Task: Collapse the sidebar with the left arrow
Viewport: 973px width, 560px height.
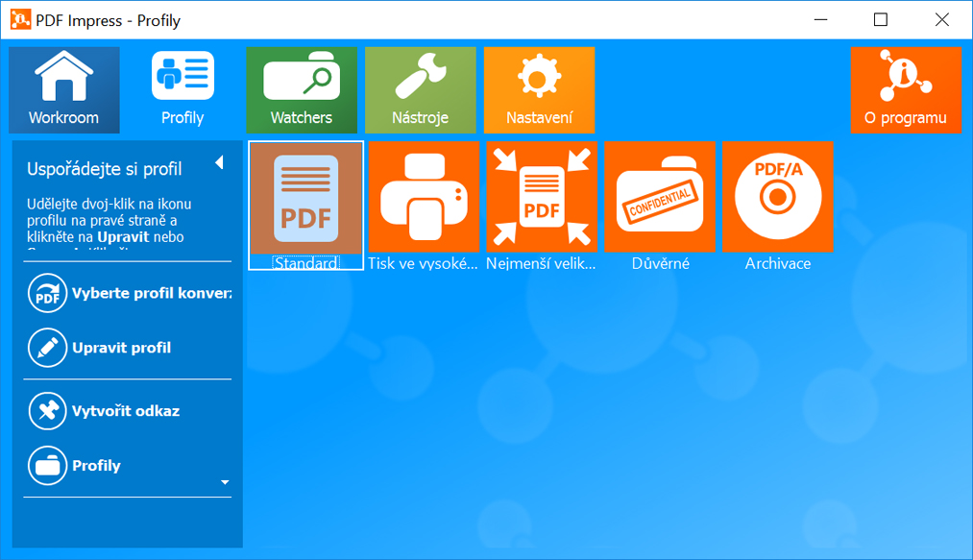Action: (219, 162)
